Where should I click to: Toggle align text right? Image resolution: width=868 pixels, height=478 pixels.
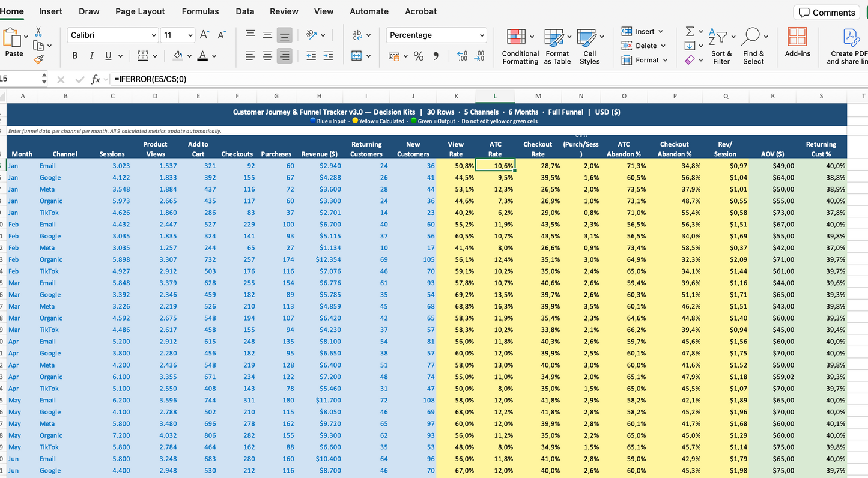coord(285,56)
